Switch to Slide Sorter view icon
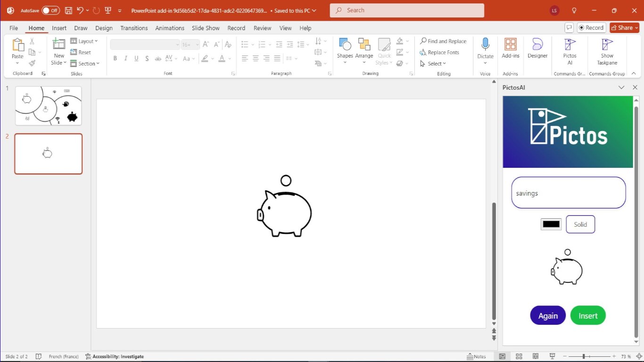 pyautogui.click(x=519, y=356)
